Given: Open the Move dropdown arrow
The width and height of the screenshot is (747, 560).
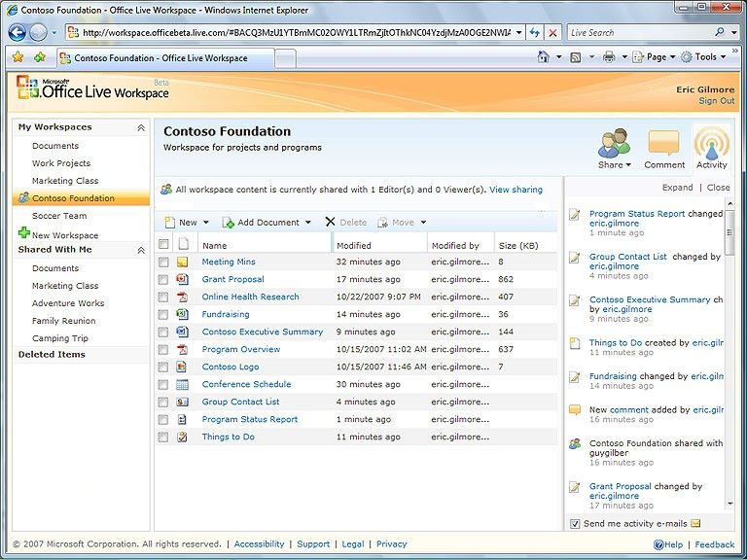Looking at the screenshot, I should pos(423,223).
